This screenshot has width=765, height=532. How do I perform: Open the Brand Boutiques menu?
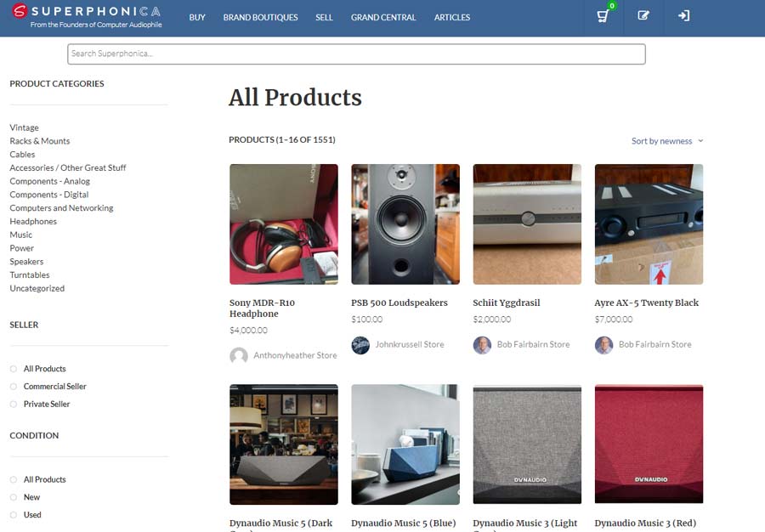click(260, 17)
